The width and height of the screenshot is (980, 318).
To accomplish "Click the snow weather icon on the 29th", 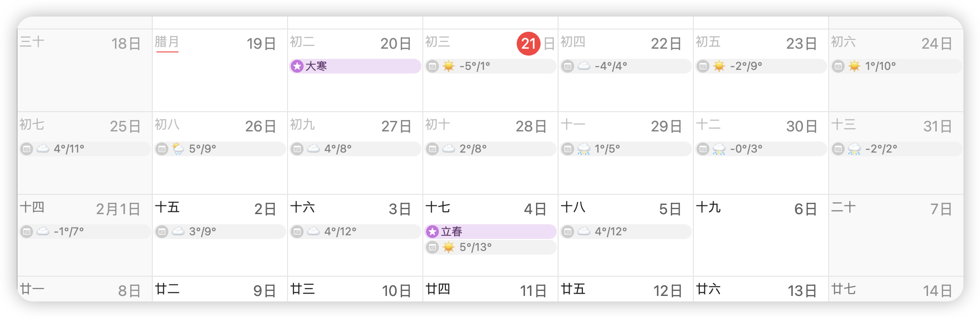I will pos(584,149).
